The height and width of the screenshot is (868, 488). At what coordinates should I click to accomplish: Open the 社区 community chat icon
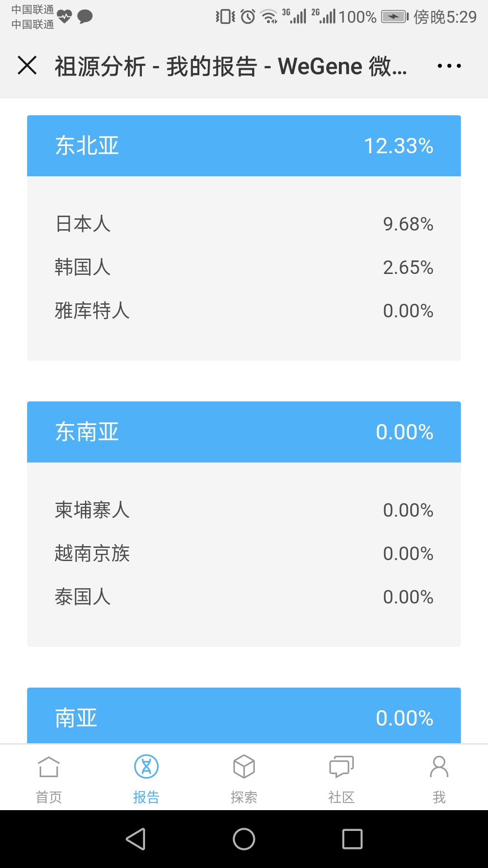tap(342, 767)
